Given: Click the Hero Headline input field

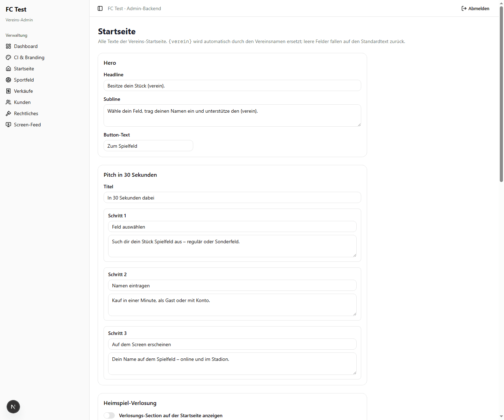Looking at the screenshot, I should click(232, 85).
